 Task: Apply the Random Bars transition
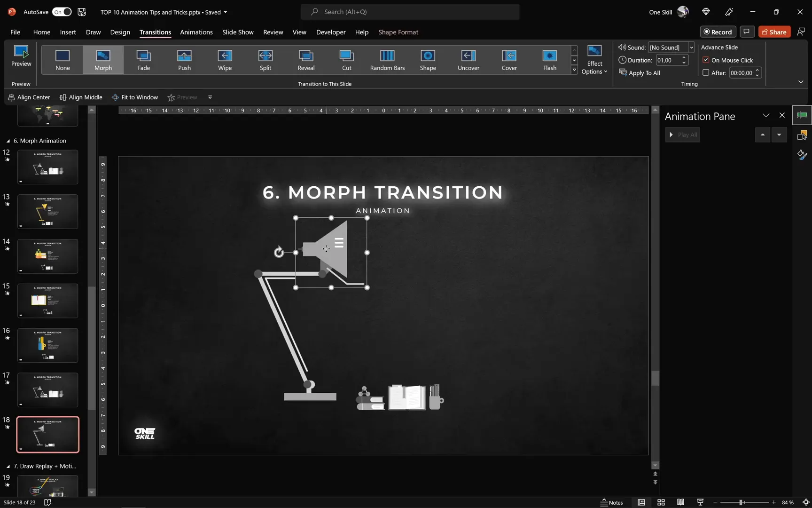pyautogui.click(x=387, y=60)
